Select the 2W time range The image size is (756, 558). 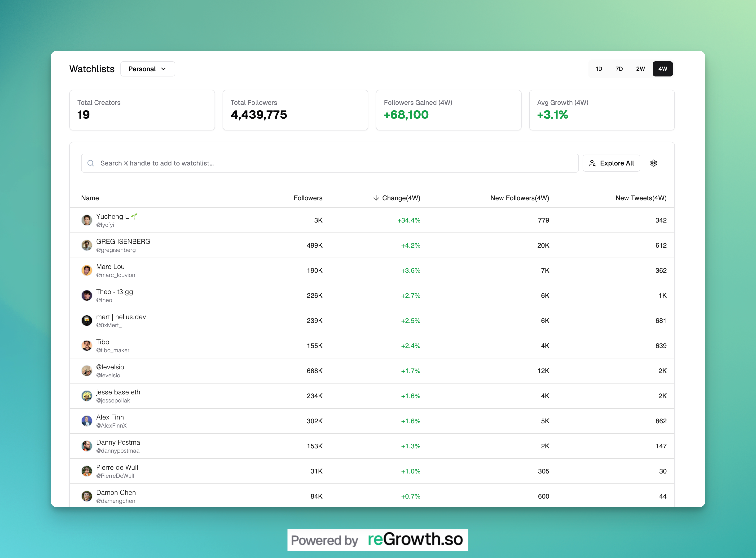[x=640, y=69]
